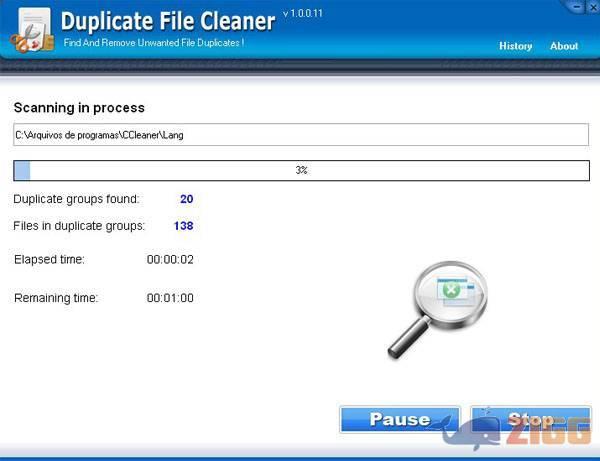The image size is (600, 461).
Task: Click the Remaining time label
Action: (56, 298)
